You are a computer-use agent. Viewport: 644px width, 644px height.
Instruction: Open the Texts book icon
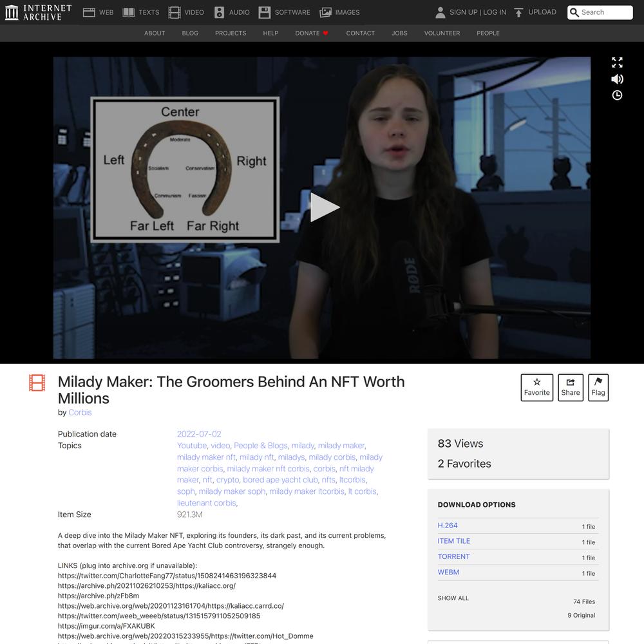(129, 12)
